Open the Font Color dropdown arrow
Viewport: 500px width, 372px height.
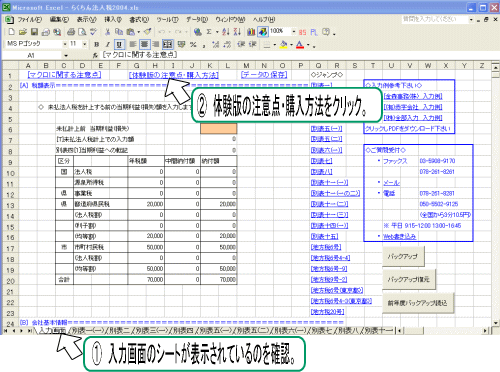[308, 44]
